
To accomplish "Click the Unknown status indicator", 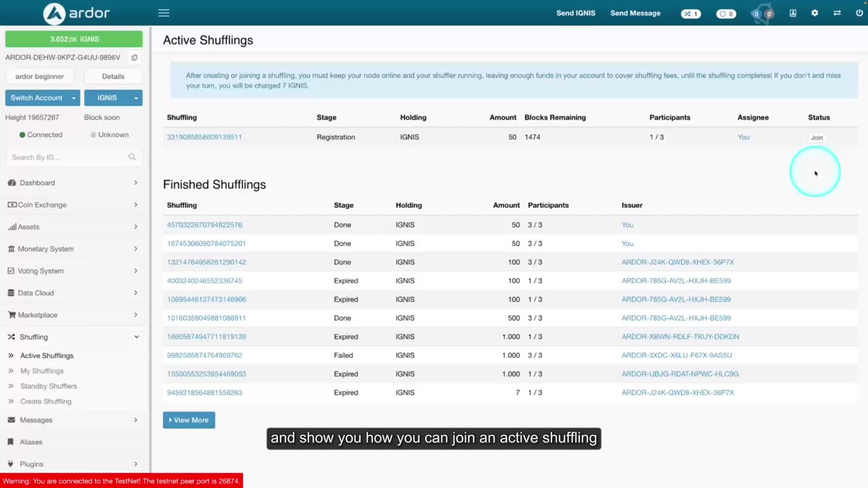I will click(x=109, y=135).
